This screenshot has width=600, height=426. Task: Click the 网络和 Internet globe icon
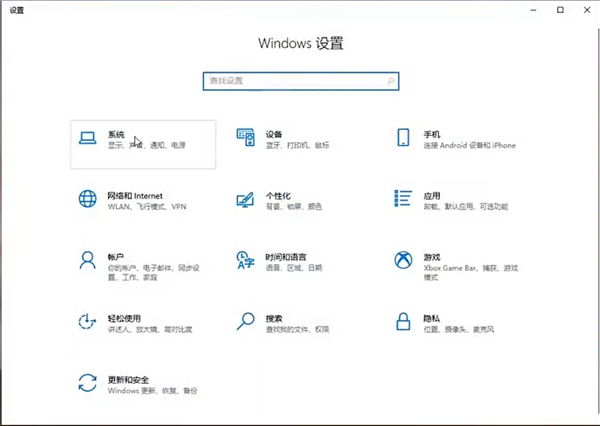point(88,199)
